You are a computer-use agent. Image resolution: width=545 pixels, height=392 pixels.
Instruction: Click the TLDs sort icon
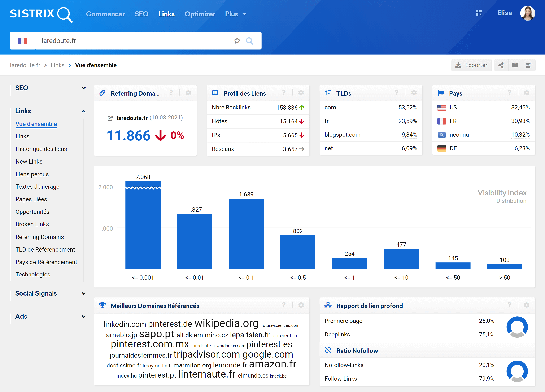(328, 93)
